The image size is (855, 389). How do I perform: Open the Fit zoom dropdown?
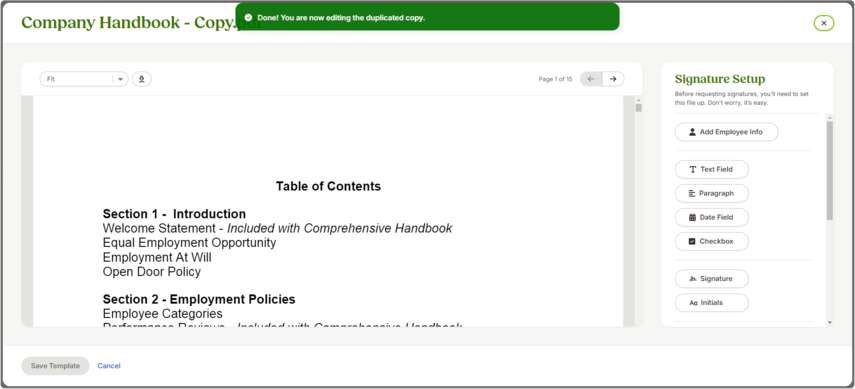tap(84, 79)
